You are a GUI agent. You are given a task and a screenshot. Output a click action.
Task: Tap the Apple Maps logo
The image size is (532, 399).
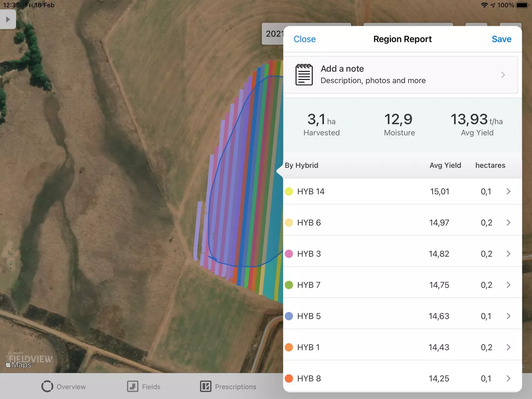[19, 365]
